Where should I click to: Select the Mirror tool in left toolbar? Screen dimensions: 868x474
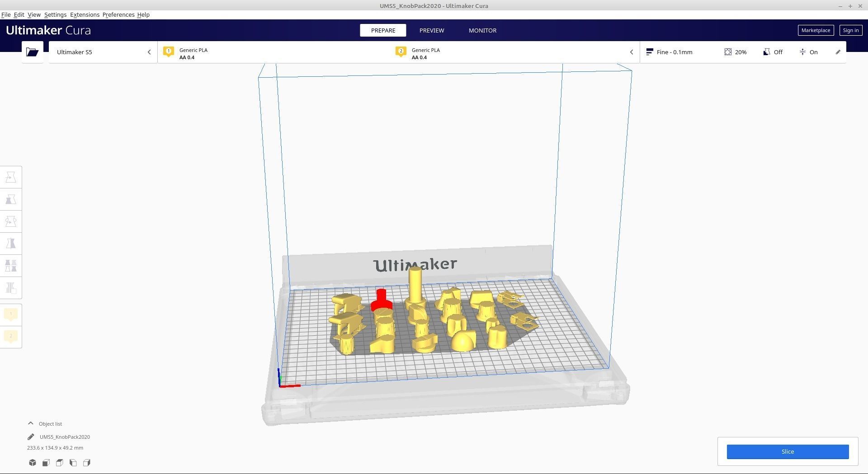(11, 244)
